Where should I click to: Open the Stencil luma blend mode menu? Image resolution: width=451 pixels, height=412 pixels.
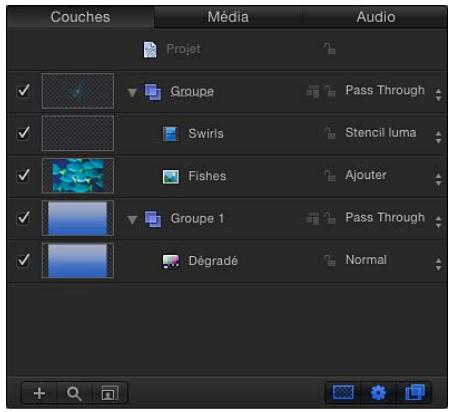381,133
